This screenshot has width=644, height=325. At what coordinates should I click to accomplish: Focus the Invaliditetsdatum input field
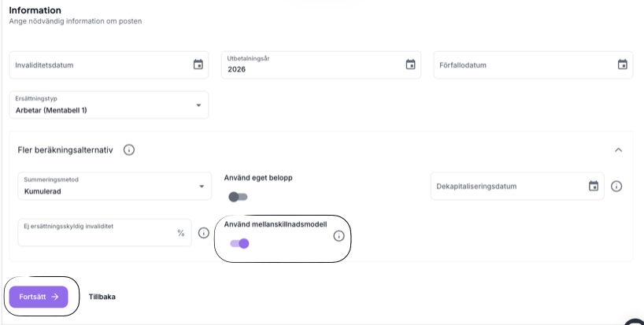98,65
